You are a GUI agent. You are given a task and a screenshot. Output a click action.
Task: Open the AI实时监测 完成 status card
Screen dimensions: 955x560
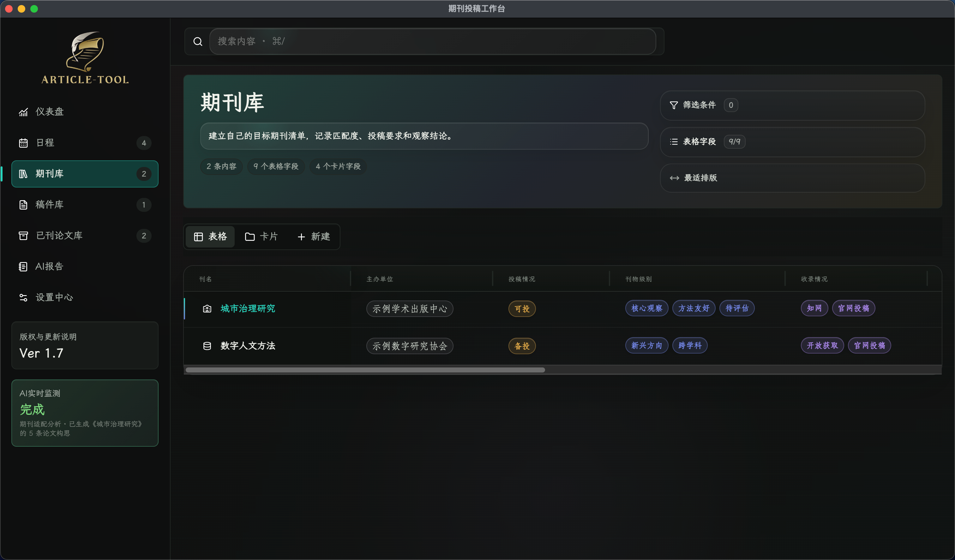pos(85,413)
